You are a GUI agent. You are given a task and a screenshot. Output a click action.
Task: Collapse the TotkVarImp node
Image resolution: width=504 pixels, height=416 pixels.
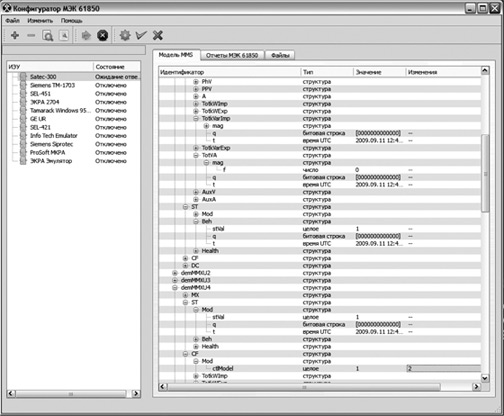(196, 118)
